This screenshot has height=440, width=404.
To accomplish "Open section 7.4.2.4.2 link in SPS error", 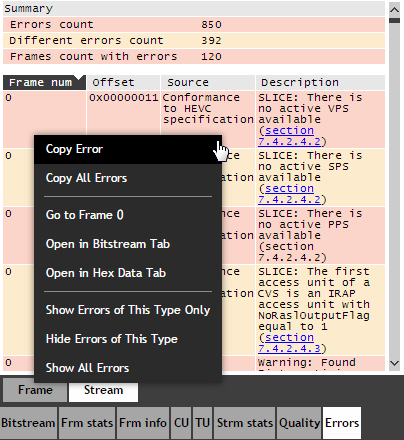I will click(x=289, y=194).
